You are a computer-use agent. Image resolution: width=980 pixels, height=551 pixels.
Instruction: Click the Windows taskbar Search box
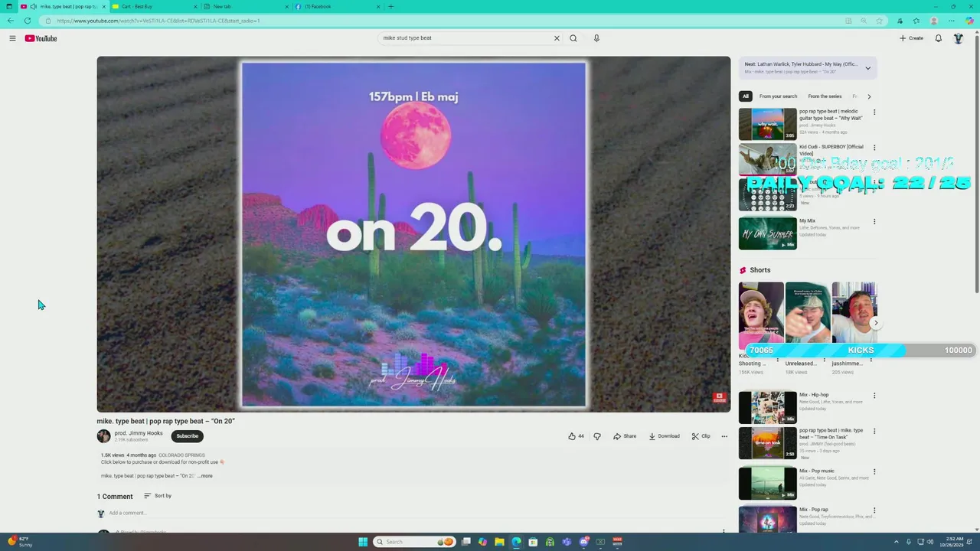[414, 542]
